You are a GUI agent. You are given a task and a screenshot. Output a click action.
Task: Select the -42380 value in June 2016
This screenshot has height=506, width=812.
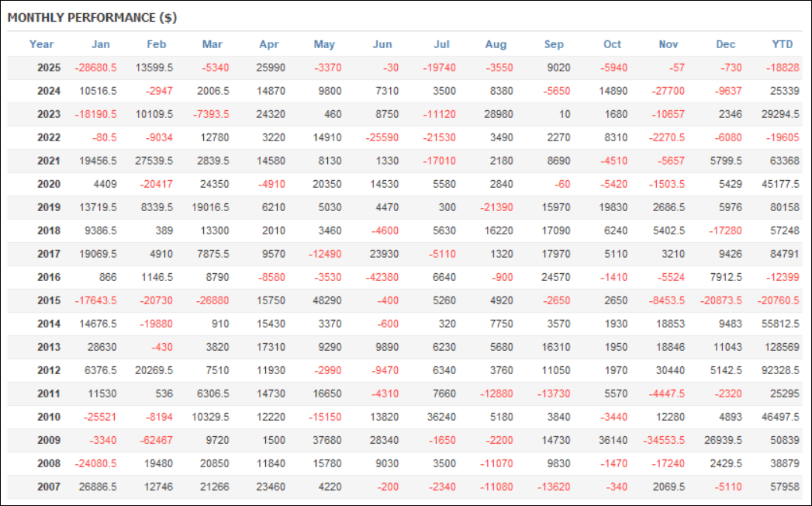382,277
